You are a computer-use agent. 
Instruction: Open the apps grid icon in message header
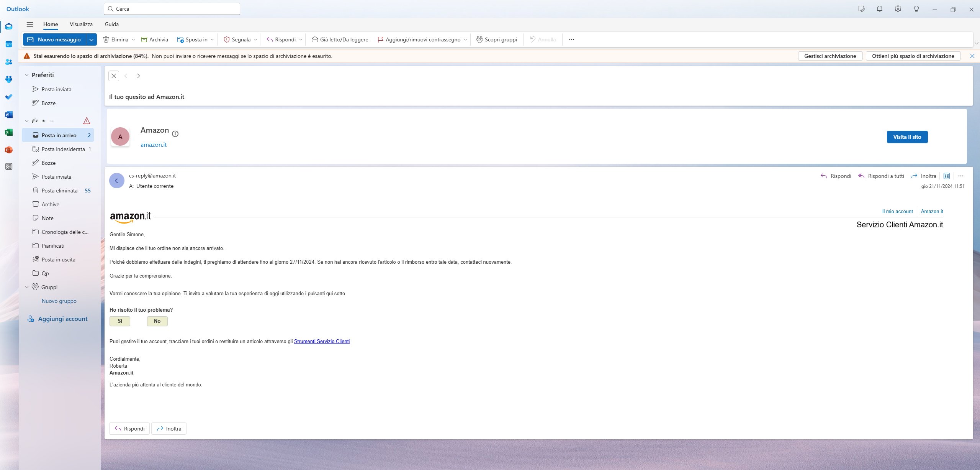point(947,176)
